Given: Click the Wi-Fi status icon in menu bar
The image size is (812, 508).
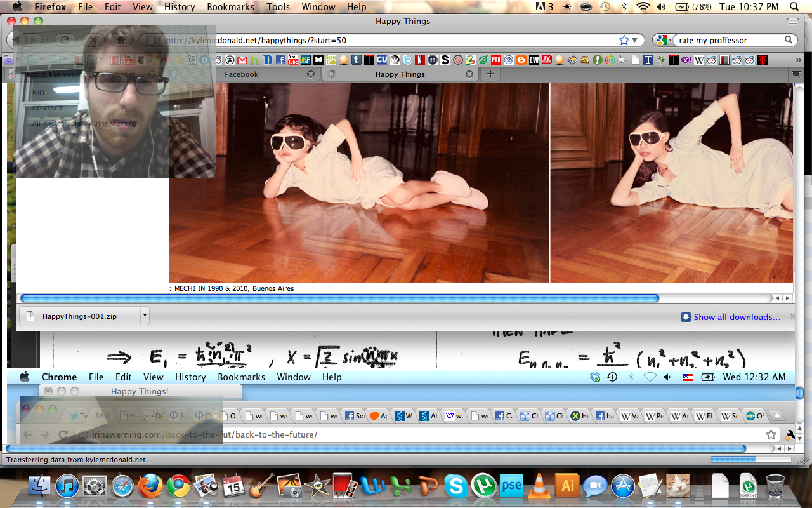Looking at the screenshot, I should 643,7.
